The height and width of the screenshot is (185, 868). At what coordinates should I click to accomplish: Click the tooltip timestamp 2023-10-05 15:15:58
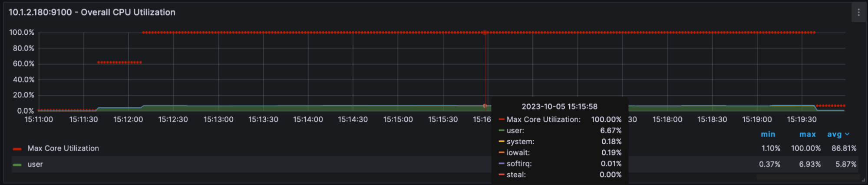pos(559,107)
